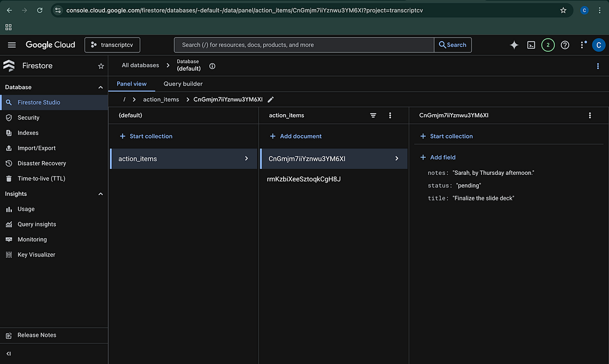Viewport: 609px width, 364px height.
Task: Open Chrome profile avatar in browser toolbar
Action: 584,11
